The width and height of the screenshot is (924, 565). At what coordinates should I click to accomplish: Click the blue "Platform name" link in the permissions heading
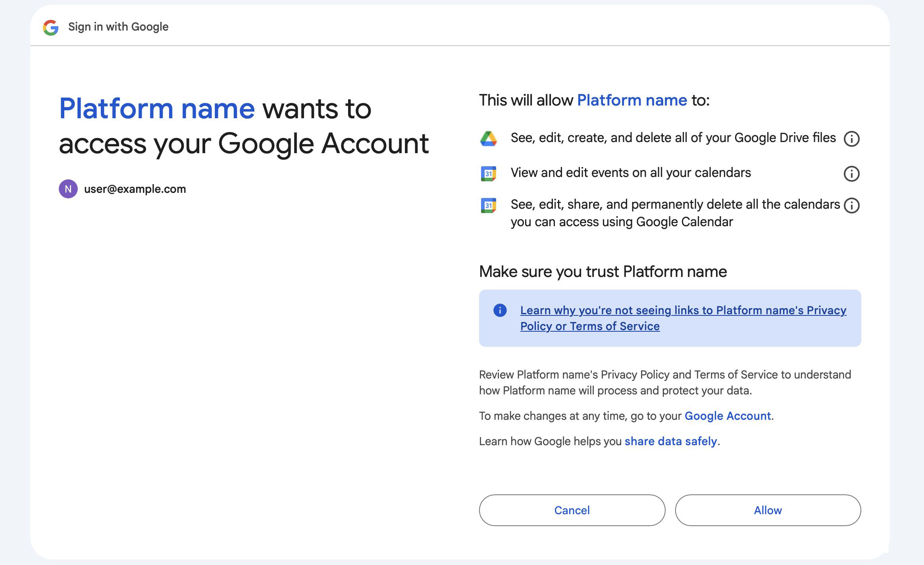click(x=631, y=100)
